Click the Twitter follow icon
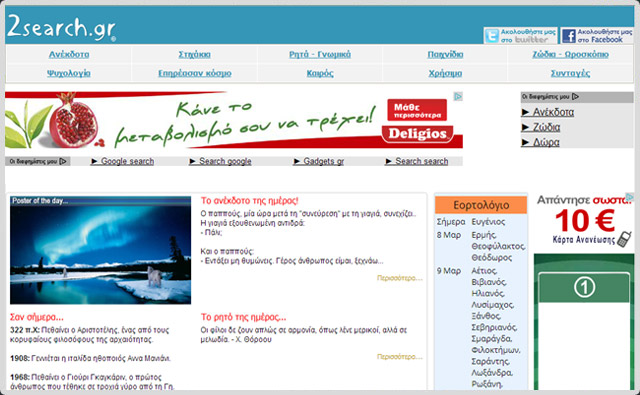Screen dimensions: 640x395 (491, 36)
